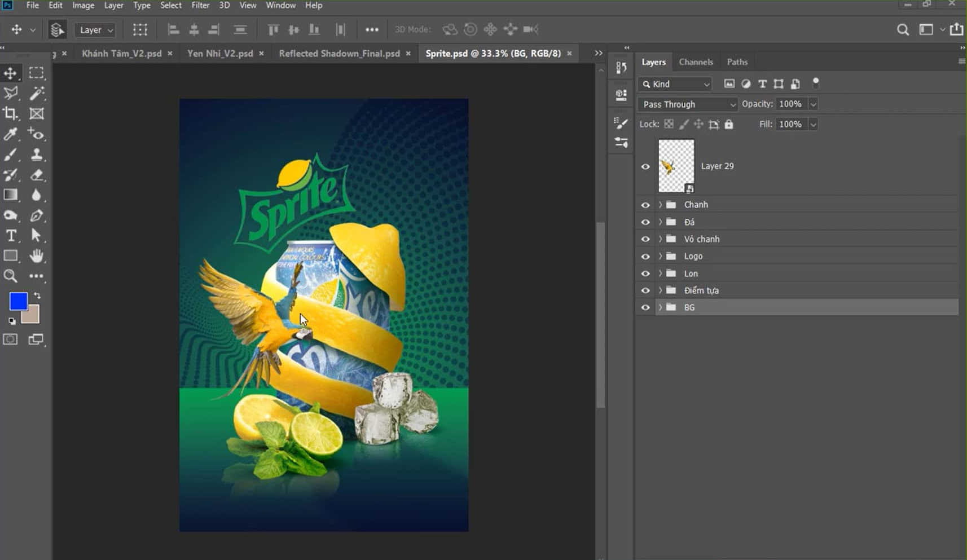The image size is (967, 560).
Task: Switch to Reflected Shadown_Final.psd document tab
Action: pos(339,54)
